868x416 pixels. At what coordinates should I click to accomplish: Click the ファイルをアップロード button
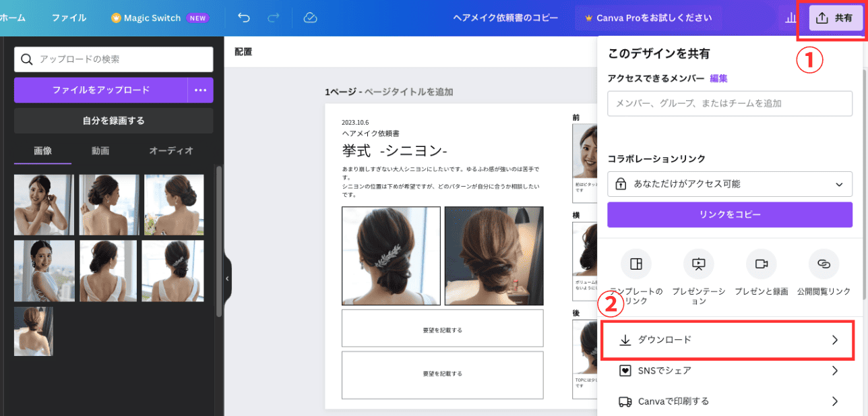(x=101, y=90)
